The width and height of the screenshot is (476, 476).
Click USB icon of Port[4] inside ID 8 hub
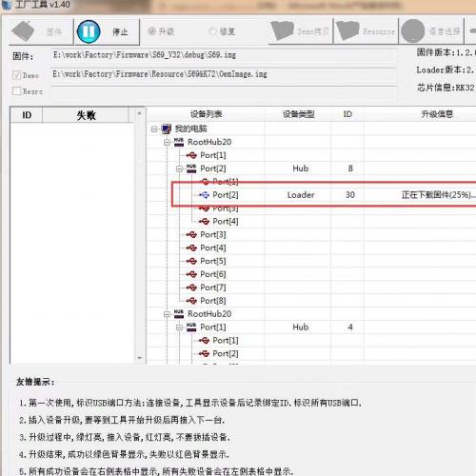pos(204,222)
